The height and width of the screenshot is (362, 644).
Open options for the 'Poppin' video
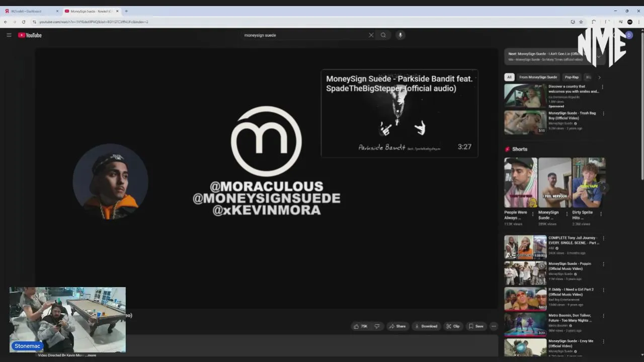click(x=603, y=264)
